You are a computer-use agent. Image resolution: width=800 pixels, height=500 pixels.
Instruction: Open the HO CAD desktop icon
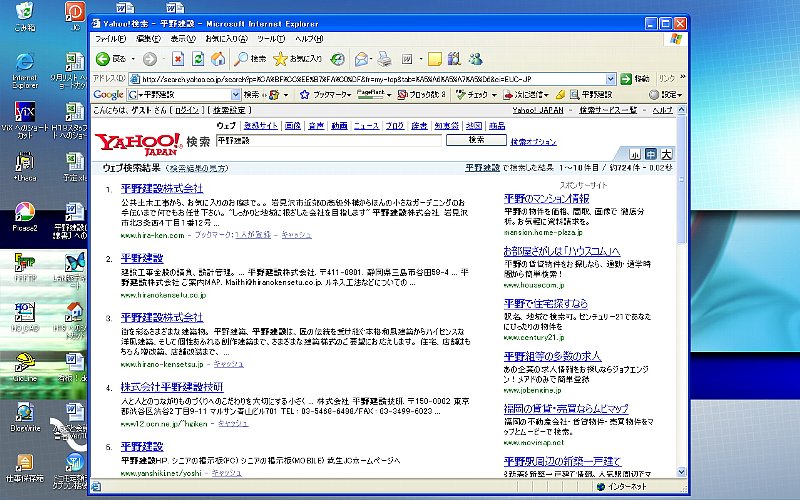pyautogui.click(x=24, y=317)
